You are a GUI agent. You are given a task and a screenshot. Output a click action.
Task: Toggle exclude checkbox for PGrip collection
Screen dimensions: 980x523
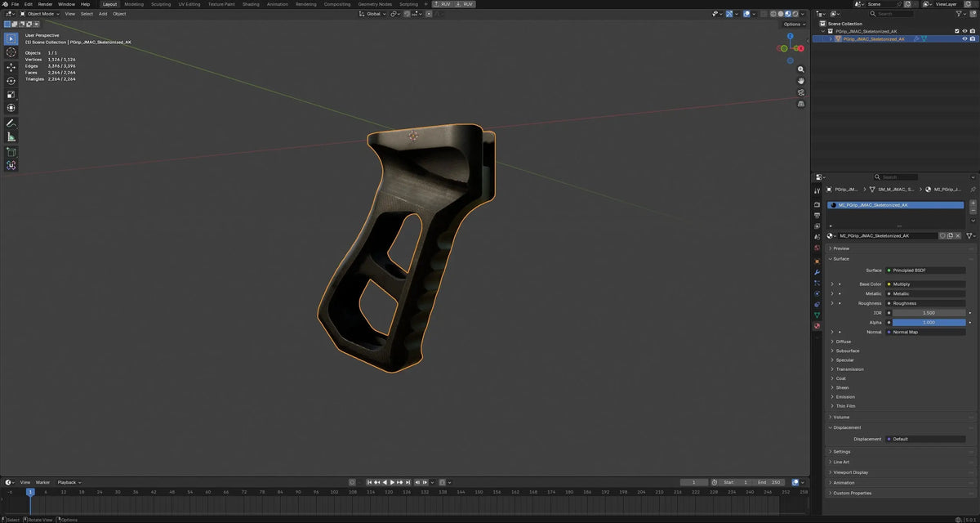(x=957, y=31)
